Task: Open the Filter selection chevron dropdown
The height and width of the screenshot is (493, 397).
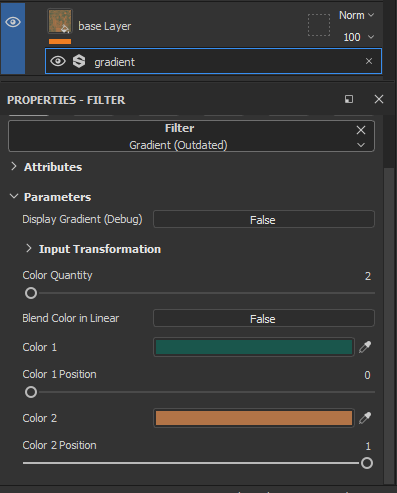Action: click(x=361, y=145)
